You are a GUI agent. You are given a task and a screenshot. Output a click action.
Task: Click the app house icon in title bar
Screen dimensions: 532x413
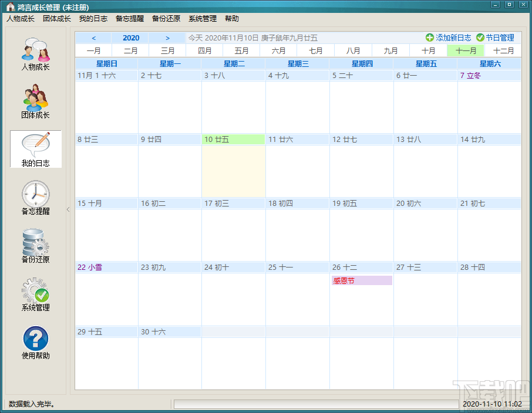pos(10,7)
